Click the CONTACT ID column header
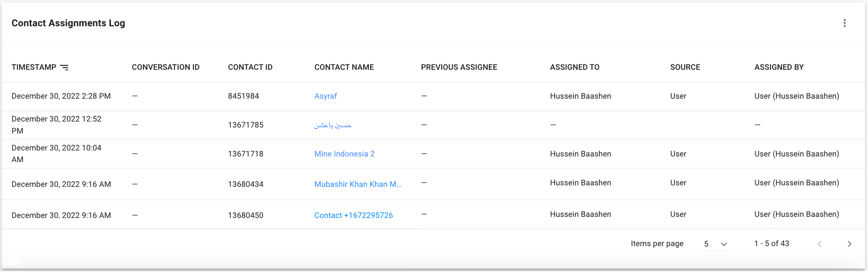Screen dimensions: 868x272 tap(250, 67)
